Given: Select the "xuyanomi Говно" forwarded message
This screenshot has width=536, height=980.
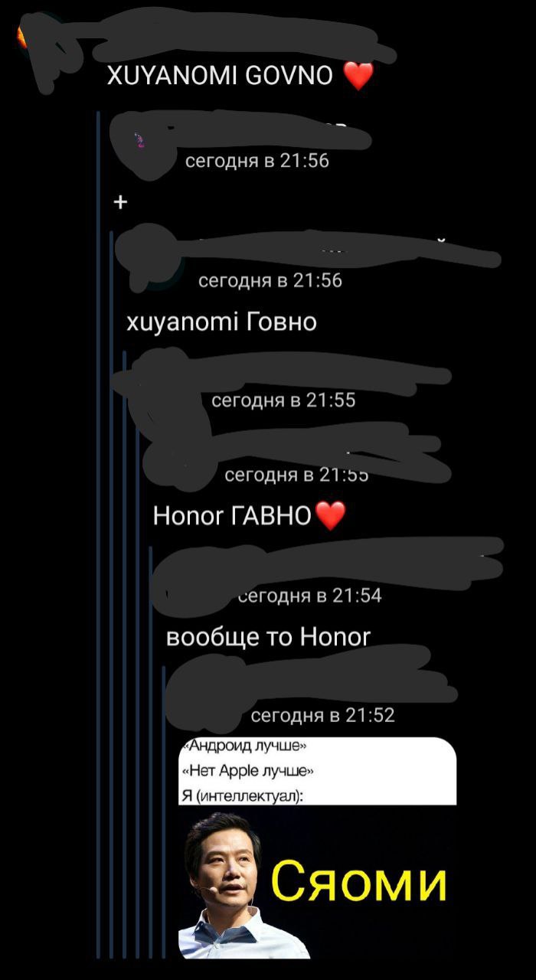Looking at the screenshot, I should point(221,322).
